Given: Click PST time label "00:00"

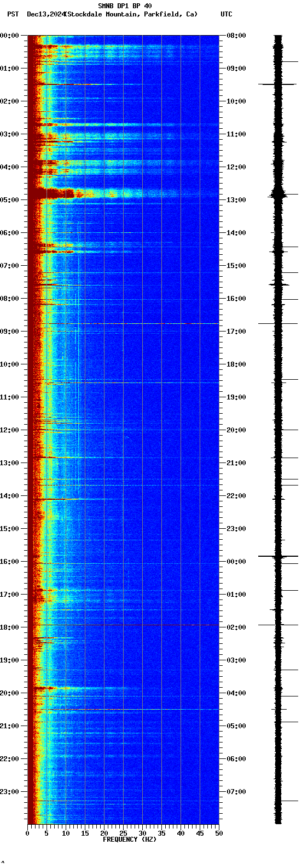Looking at the screenshot, I should pyautogui.click(x=9, y=36).
